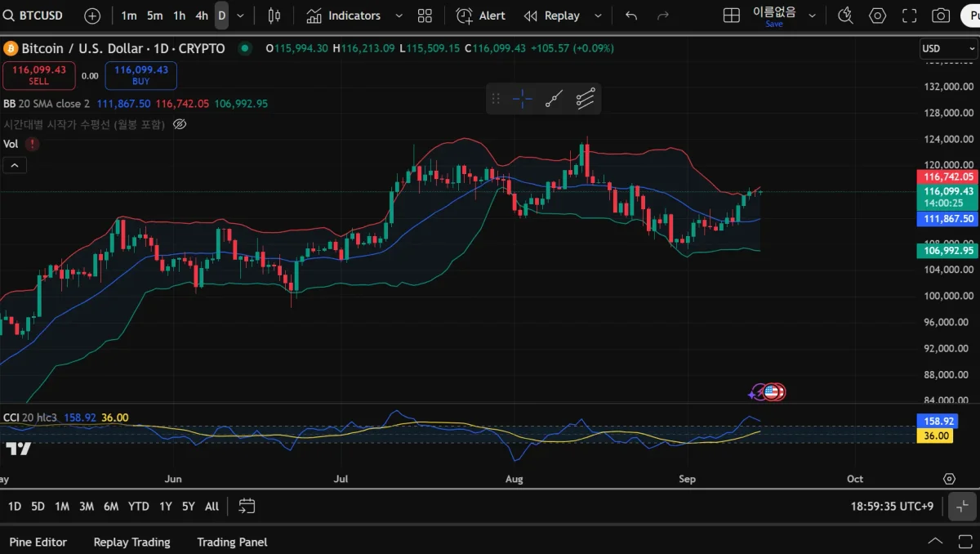Open the indicator templates grid icon
Viewport: 980px width, 554px height.
pyautogui.click(x=425, y=16)
